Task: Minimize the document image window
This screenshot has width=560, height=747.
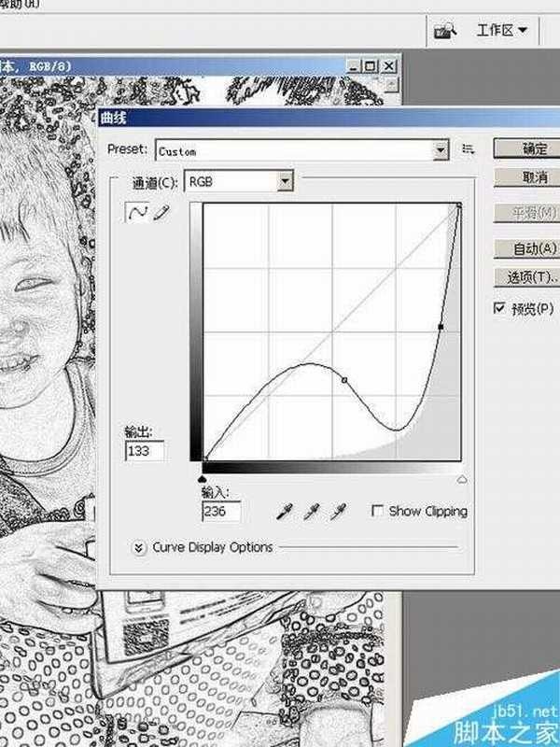Action: point(354,65)
